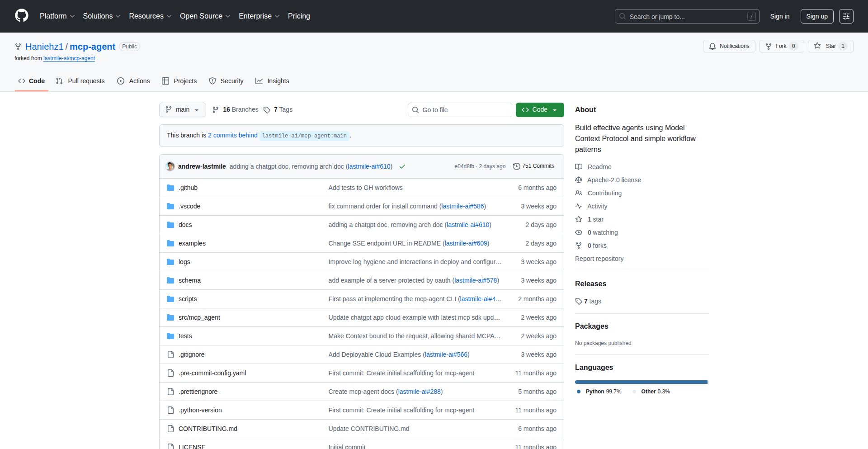Toggle Notifications for this repository
Viewport: 868px width, 449px height.
click(x=729, y=46)
